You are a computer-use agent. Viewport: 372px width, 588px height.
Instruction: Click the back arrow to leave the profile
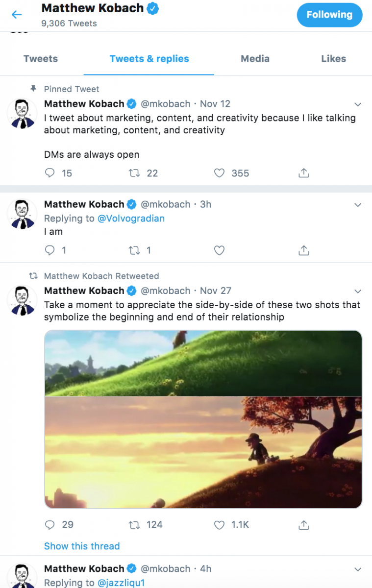pyautogui.click(x=17, y=15)
